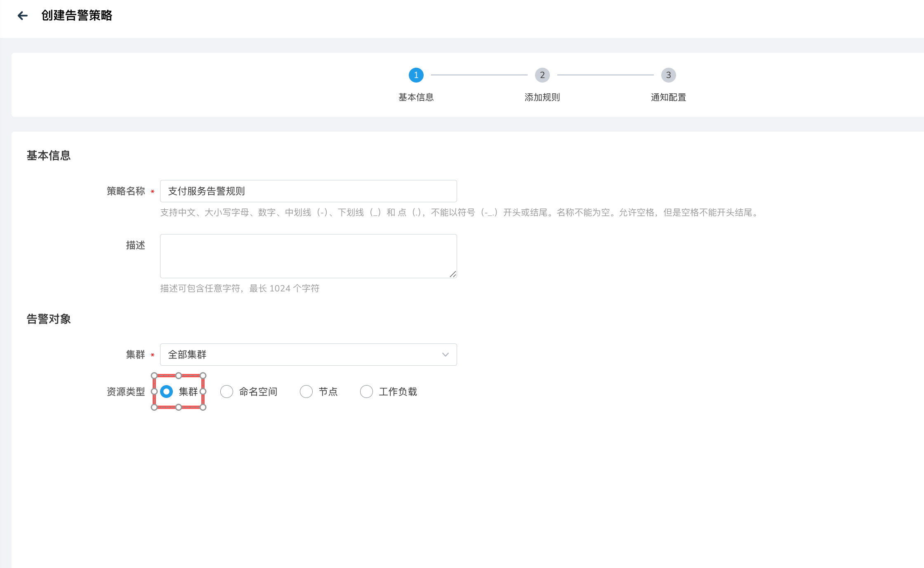The height and width of the screenshot is (568, 924).
Task: Select the 节点 radio button
Action: point(306,391)
